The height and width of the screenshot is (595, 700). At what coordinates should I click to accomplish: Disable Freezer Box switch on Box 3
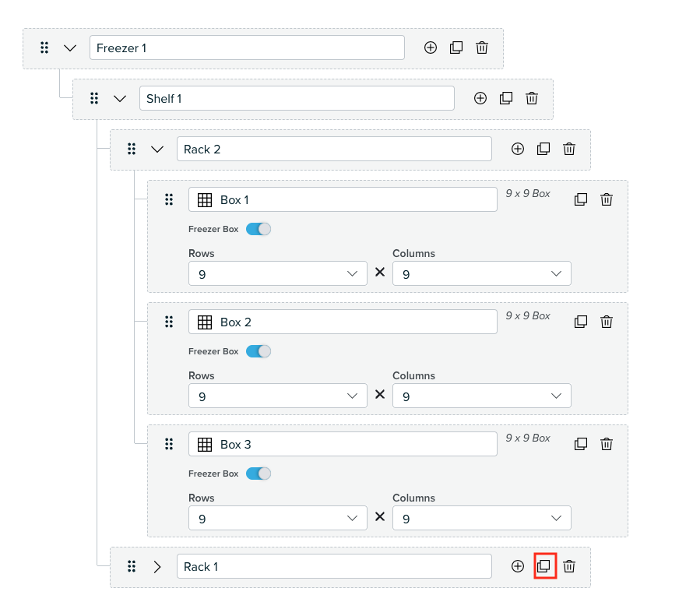click(259, 474)
